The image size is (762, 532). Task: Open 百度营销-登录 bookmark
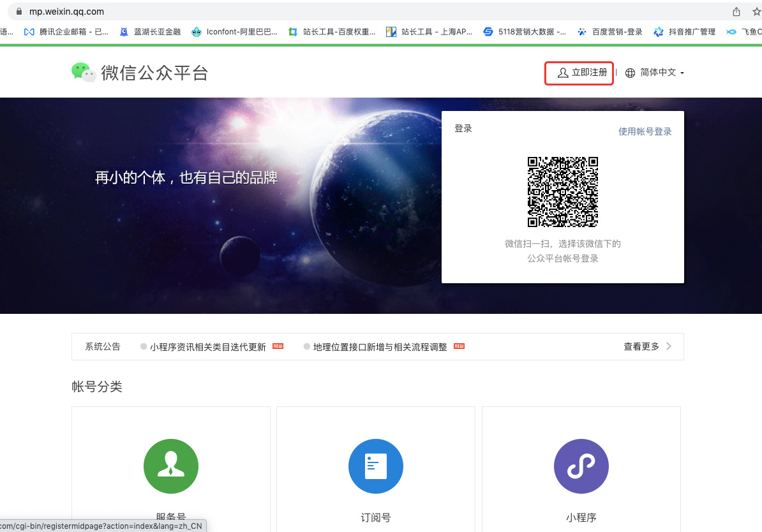(610, 32)
